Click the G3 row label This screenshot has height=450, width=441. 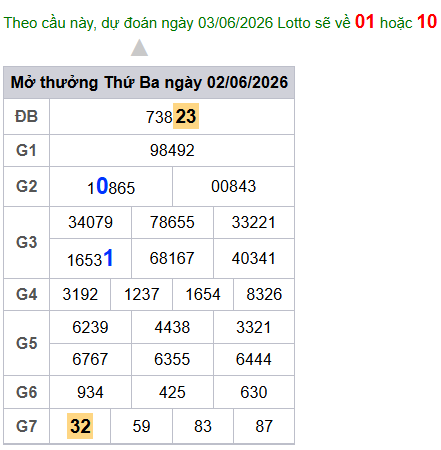click(x=26, y=242)
